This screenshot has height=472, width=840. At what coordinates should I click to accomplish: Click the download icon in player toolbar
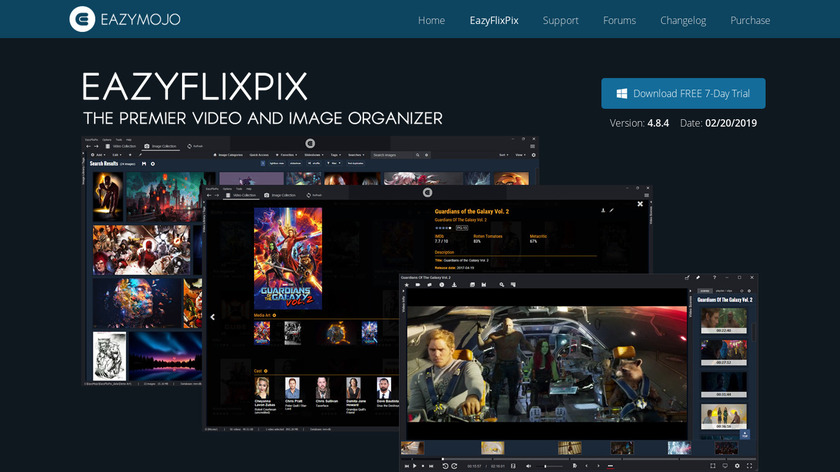tap(454, 284)
